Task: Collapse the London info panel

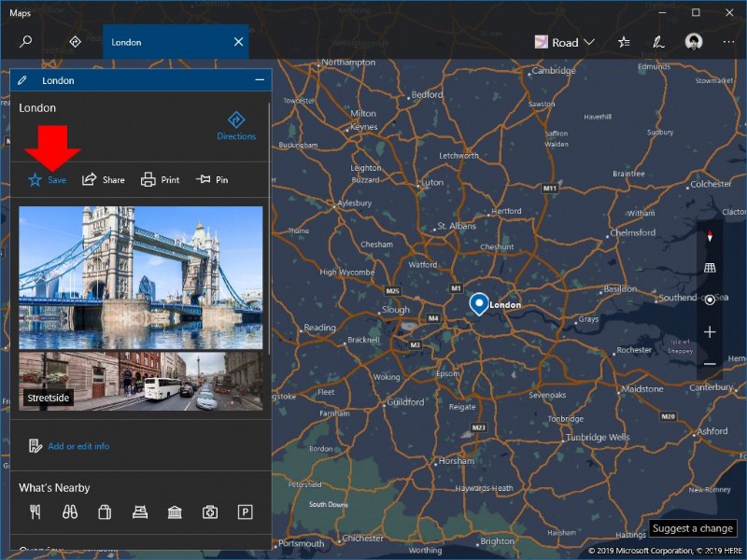Action: click(259, 80)
